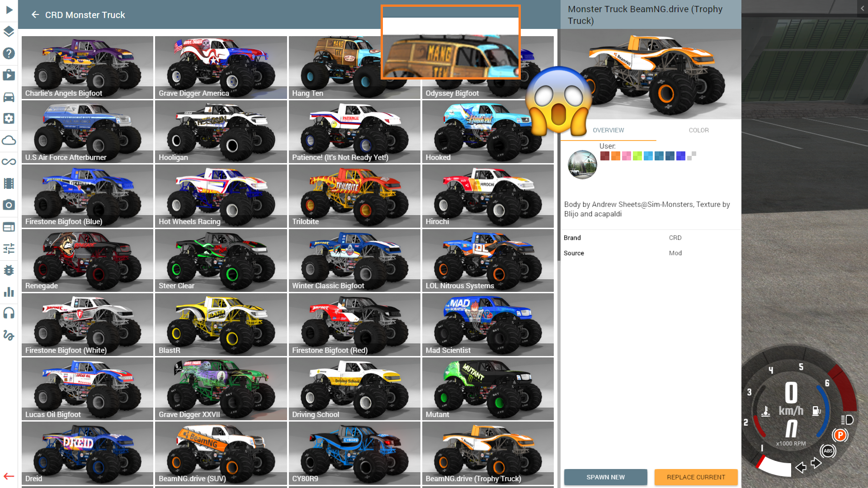Select the Hooligan truck
The width and height of the screenshot is (868, 488).
click(x=221, y=131)
